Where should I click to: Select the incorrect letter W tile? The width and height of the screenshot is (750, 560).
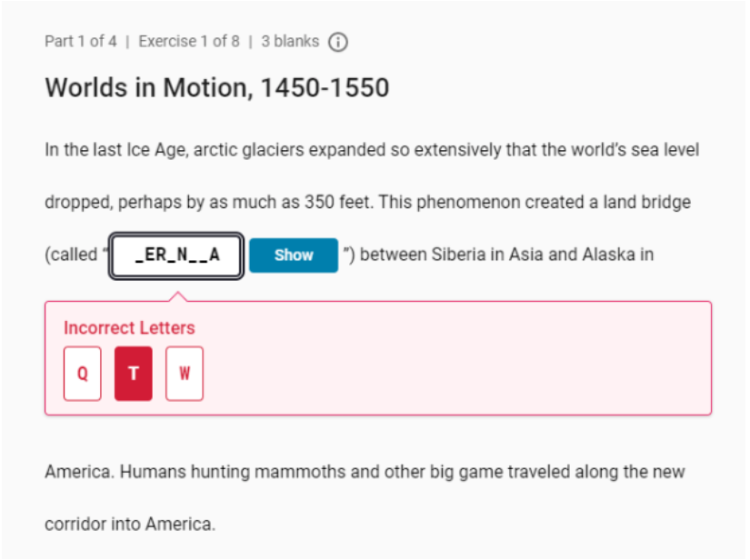point(185,374)
